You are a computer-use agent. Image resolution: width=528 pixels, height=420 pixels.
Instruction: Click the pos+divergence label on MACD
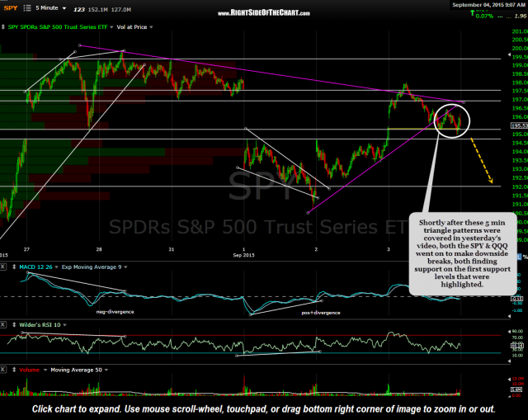[321, 313]
